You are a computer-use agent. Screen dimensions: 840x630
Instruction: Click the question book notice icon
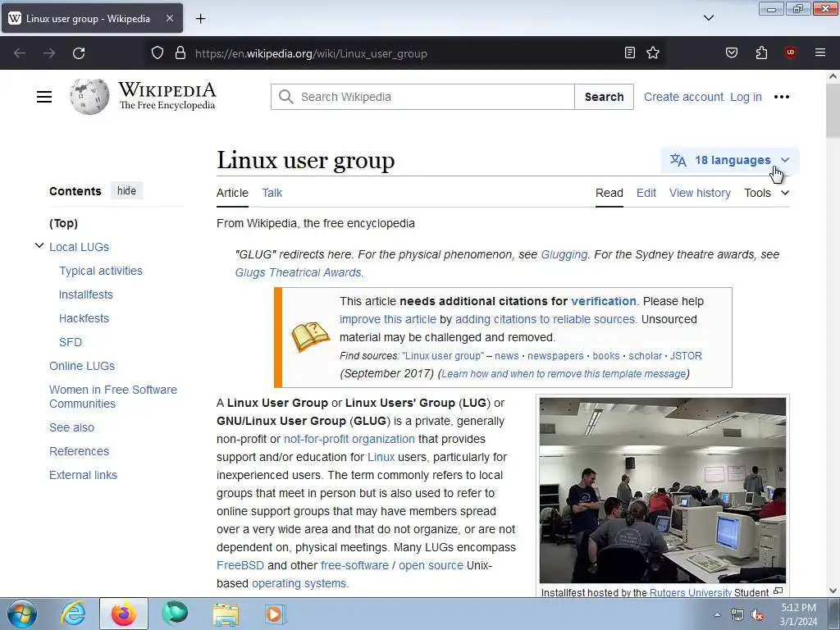click(310, 337)
